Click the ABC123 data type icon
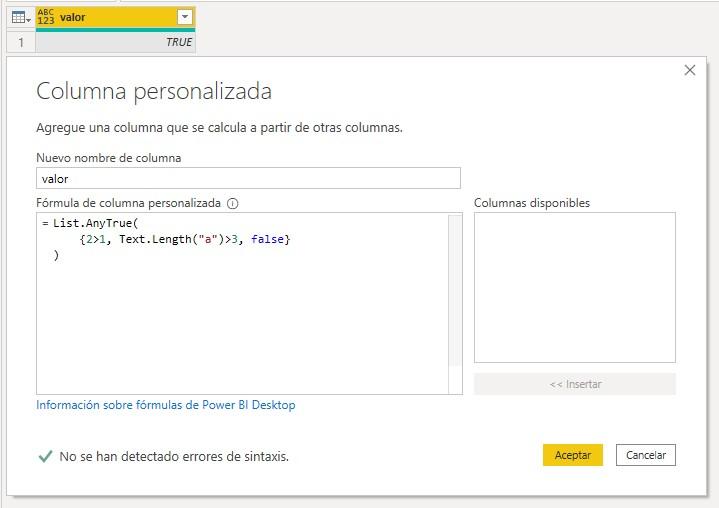 [46, 17]
